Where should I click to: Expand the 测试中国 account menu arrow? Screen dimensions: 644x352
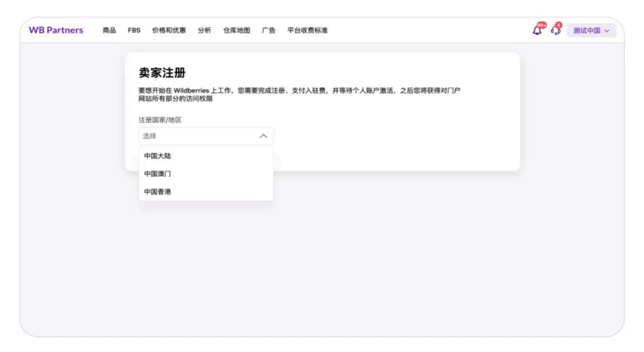[x=607, y=31]
